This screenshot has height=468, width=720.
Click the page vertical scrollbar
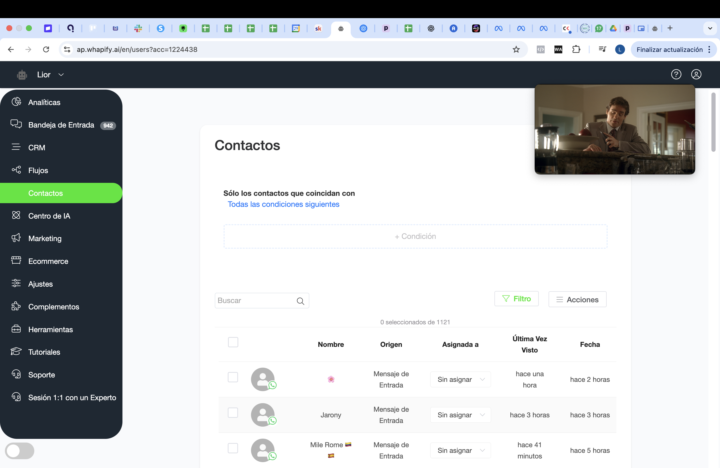(713, 120)
